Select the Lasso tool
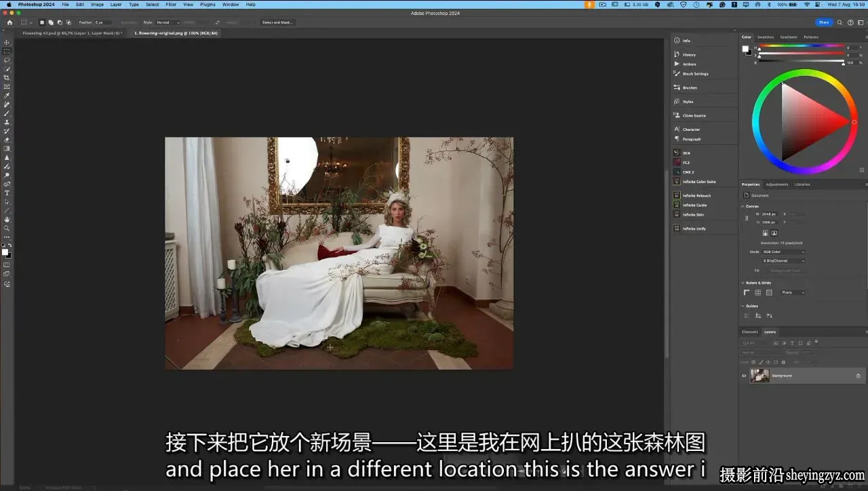This screenshot has width=868, height=491. (x=7, y=60)
